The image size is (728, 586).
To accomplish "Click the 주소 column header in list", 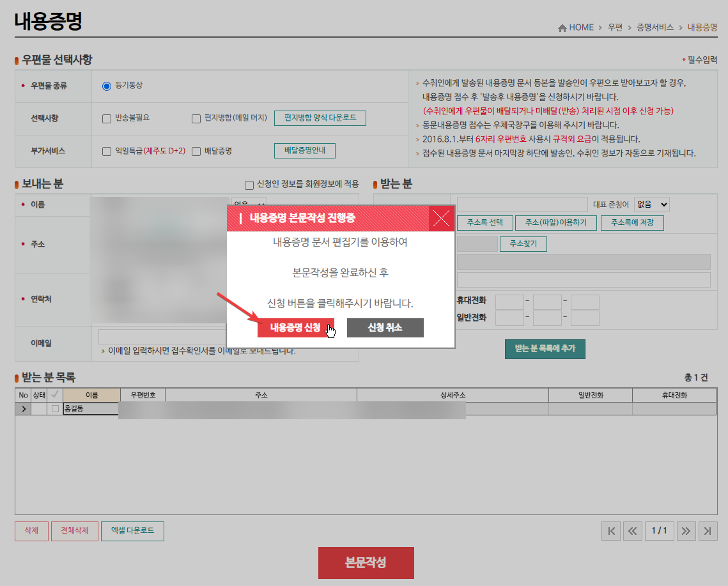I will point(261,395).
